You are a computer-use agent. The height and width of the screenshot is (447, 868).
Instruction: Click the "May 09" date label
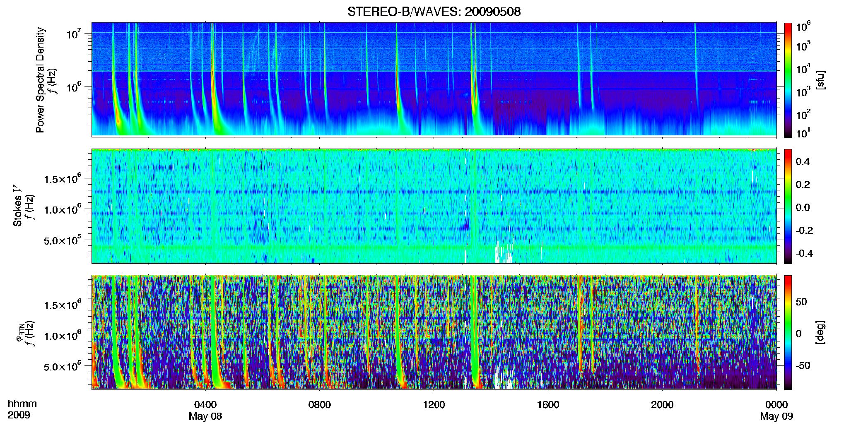tap(776, 416)
